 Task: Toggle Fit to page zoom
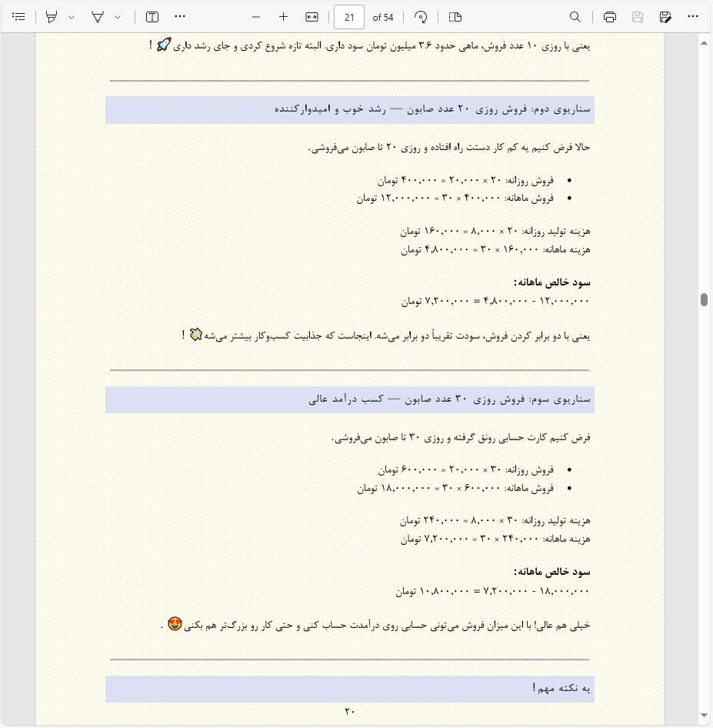(311, 17)
